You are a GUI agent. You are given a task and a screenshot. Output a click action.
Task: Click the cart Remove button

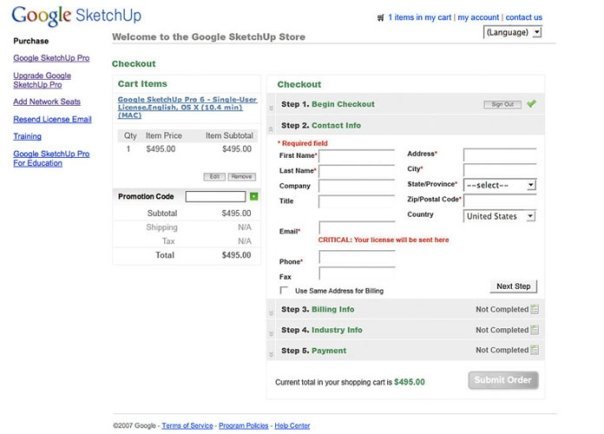click(242, 177)
